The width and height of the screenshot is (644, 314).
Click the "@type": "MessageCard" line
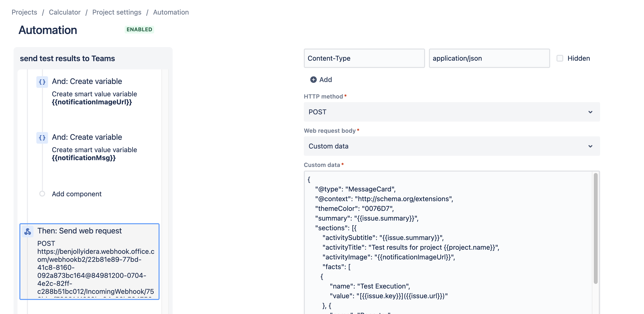coord(355,189)
